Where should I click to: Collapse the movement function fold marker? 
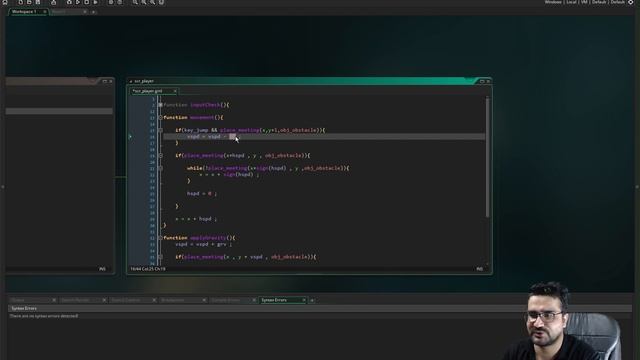(x=160, y=118)
